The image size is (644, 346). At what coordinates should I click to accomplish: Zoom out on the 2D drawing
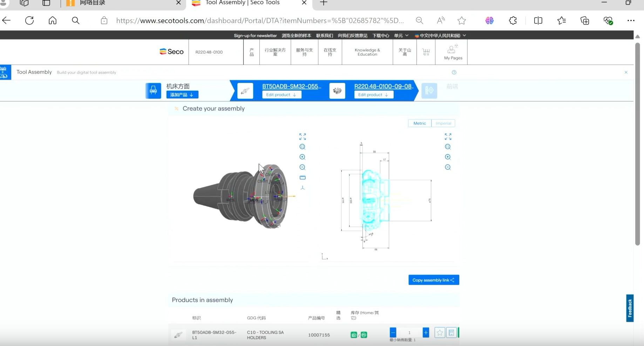coord(448,167)
